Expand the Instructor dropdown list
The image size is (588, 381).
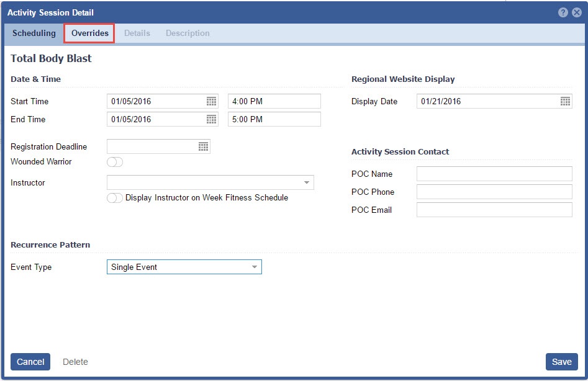tap(306, 182)
